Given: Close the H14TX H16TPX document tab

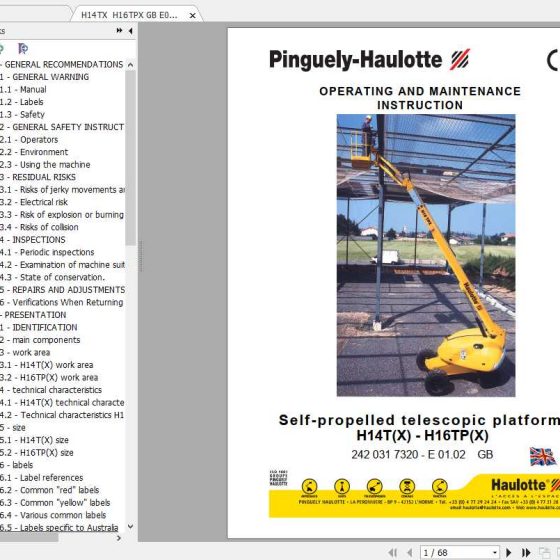Looking at the screenshot, I should [192, 15].
